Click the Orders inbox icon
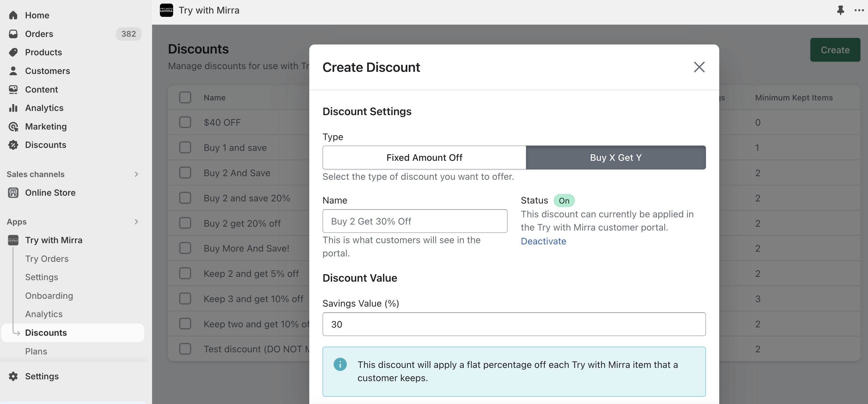The image size is (868, 404). pos(13,34)
